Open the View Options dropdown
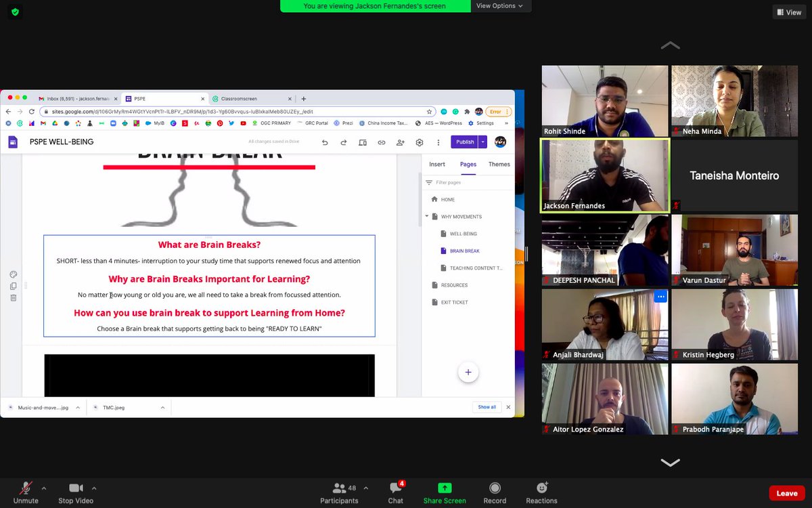Screen dimensions: 812x508 tap(500, 5)
